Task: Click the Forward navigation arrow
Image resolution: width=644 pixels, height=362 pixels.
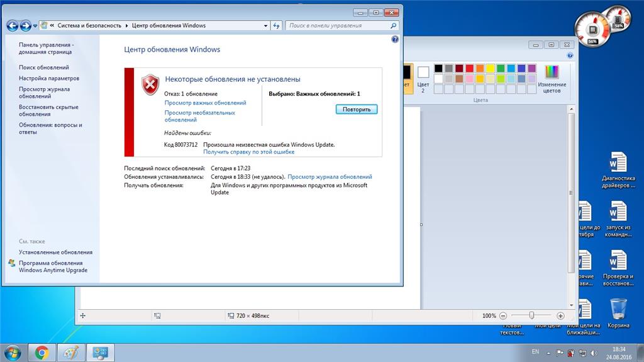Action: [x=25, y=26]
